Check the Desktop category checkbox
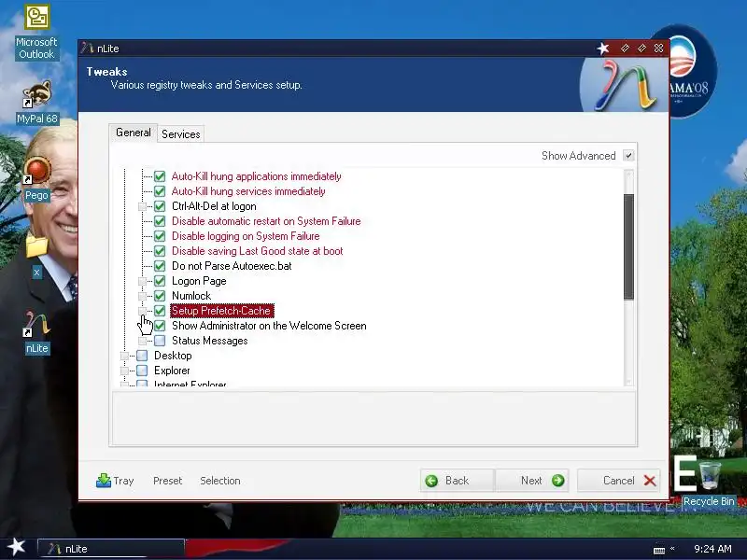Image resolution: width=747 pixels, height=560 pixels. (x=142, y=356)
